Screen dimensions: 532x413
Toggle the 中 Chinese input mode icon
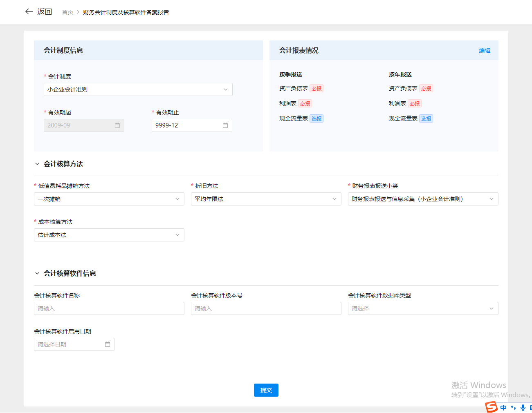coord(503,407)
